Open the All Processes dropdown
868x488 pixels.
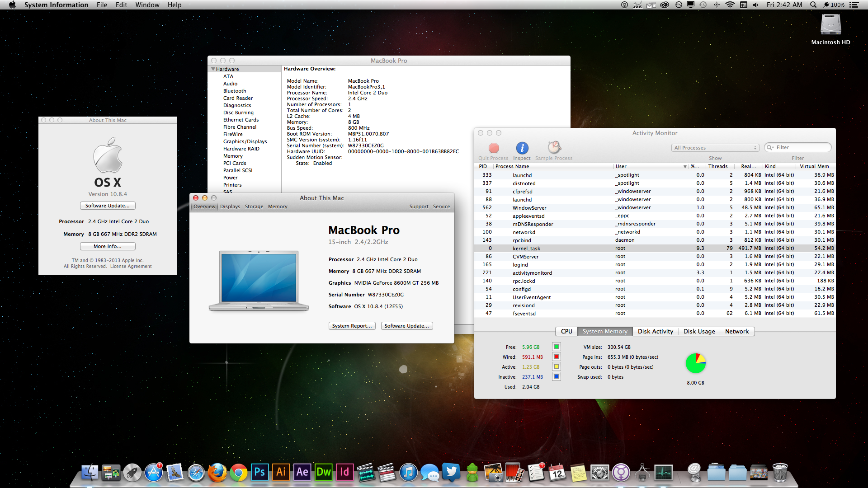715,148
